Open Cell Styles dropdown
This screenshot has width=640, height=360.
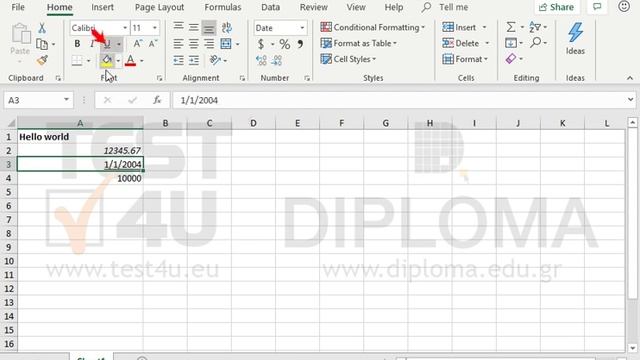point(348,59)
